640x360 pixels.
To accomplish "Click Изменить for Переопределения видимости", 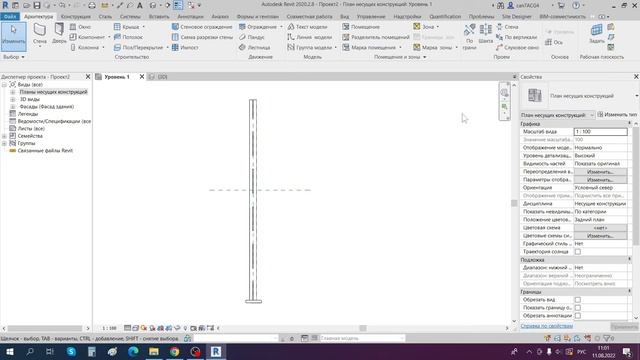I will [600, 172].
